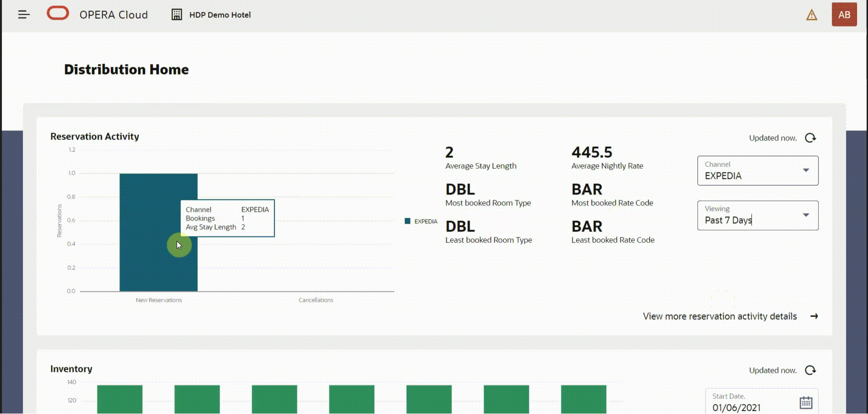Click the Cancellations axis label
Screen dimensions: 868x414
(x=316, y=300)
